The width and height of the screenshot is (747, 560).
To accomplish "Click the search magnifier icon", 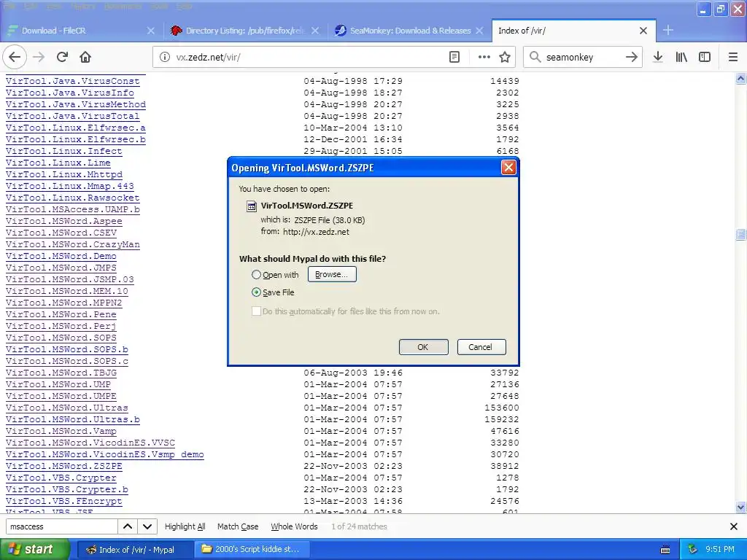I will (535, 57).
